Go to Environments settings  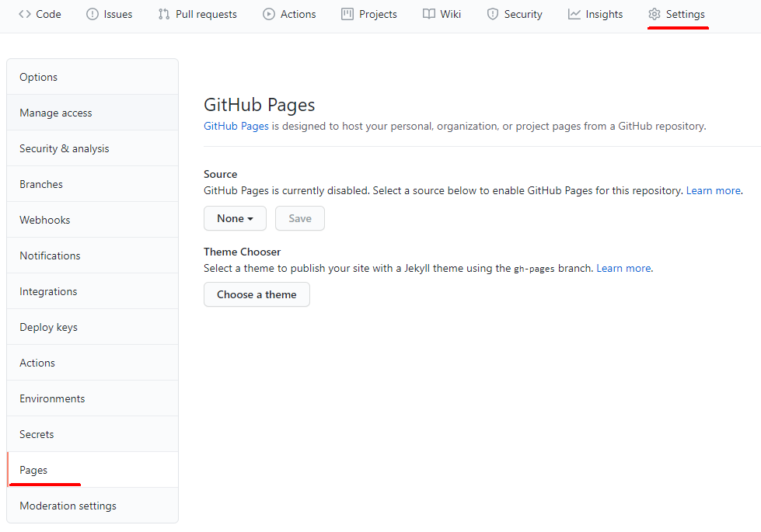(x=93, y=398)
